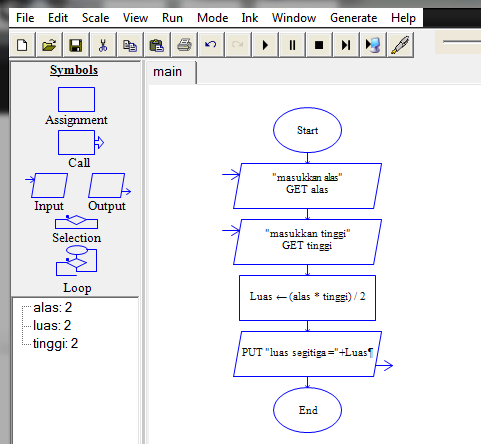Select variable alas: 2 in watch list

[52, 307]
